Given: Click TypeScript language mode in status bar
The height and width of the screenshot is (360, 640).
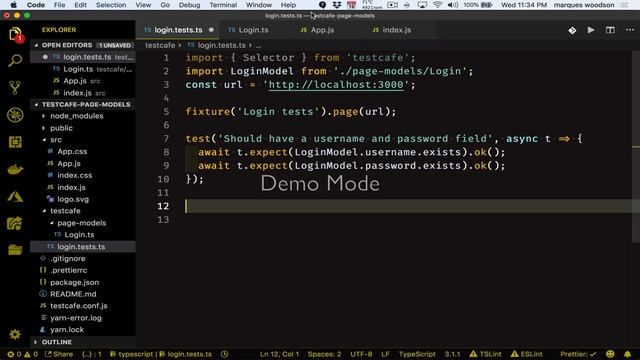Looking at the screenshot, I should [x=417, y=354].
